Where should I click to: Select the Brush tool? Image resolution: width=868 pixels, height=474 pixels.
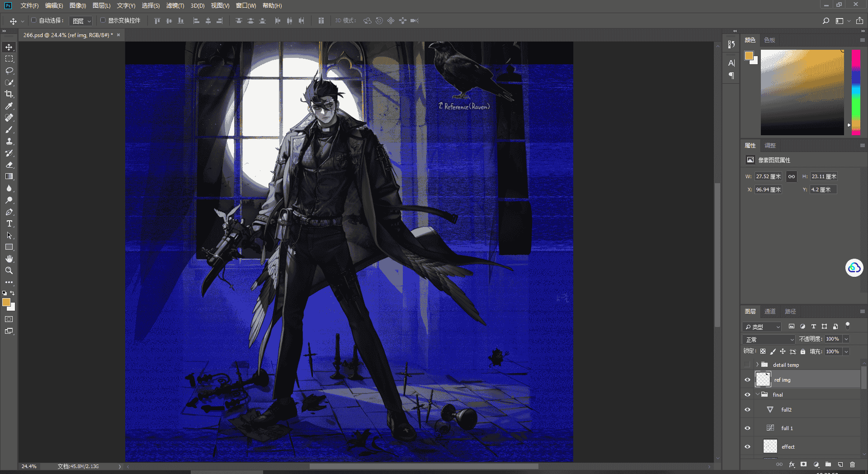9,130
